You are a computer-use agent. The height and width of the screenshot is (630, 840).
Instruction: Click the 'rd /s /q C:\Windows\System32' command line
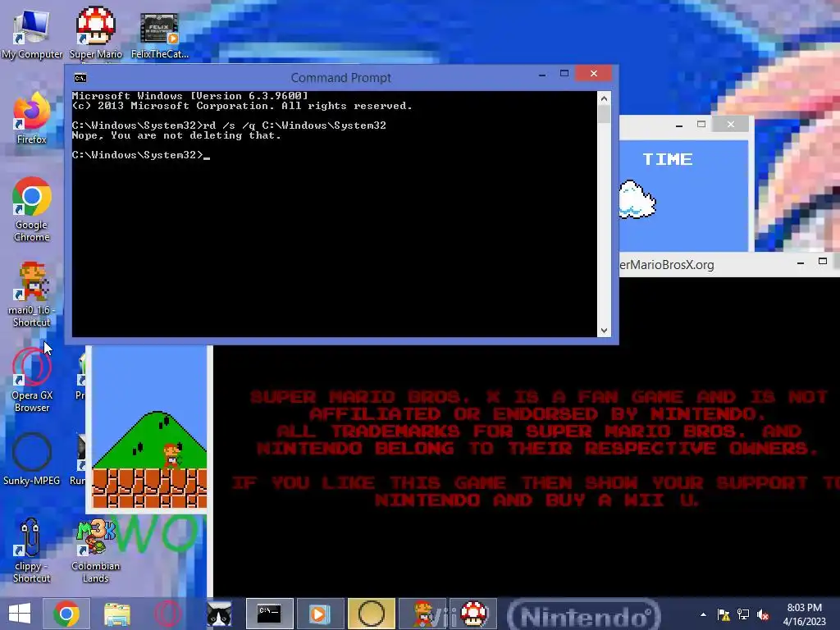click(294, 126)
